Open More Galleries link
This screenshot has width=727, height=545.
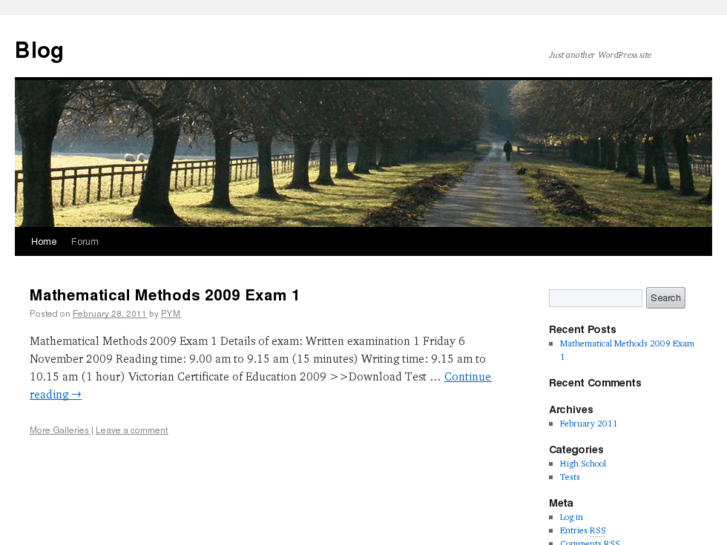[x=59, y=430]
